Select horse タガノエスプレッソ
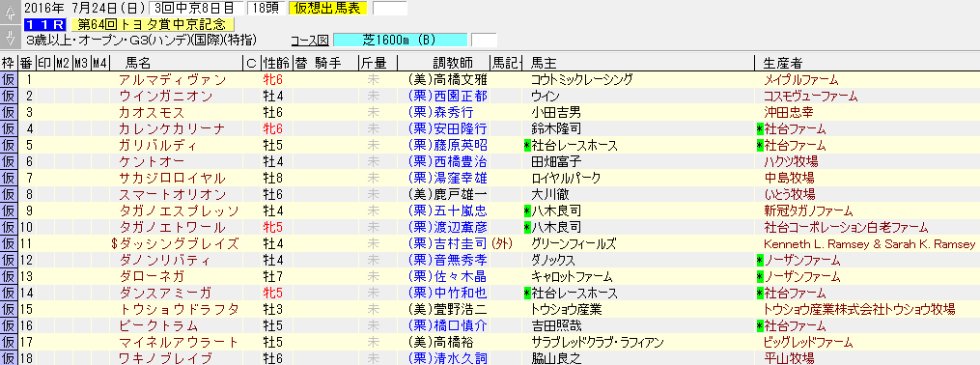980x365 pixels. (180, 211)
